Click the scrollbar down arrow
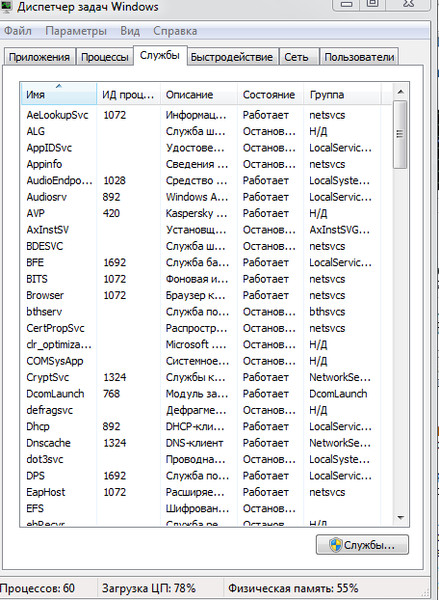Screen dimensions: 439x600 tap(400, 518)
